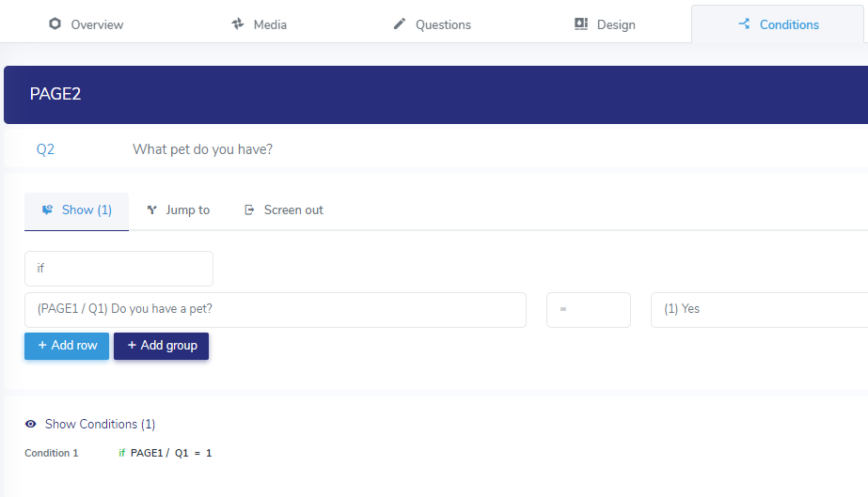Click the Condition 1 label
This screenshot has height=497, width=868.
52,454
